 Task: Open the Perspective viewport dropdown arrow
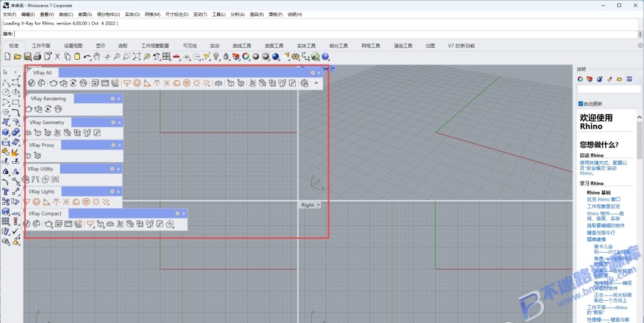pyautogui.click(x=333, y=68)
